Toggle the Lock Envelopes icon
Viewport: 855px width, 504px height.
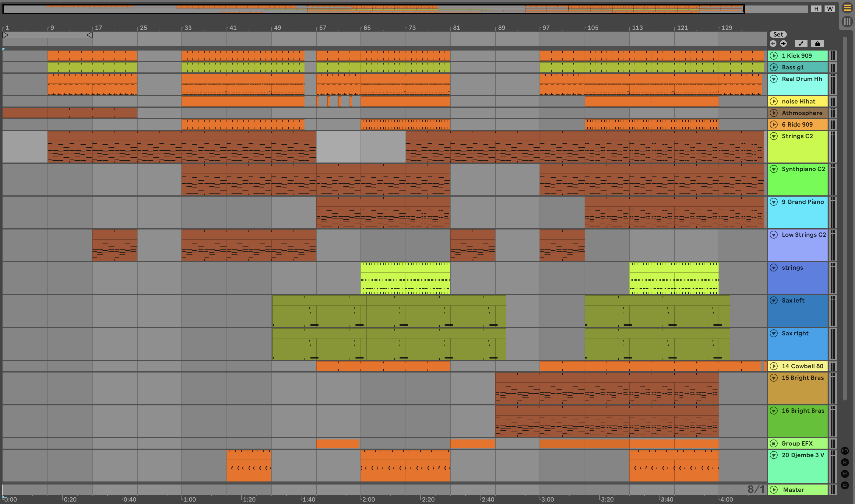[817, 44]
